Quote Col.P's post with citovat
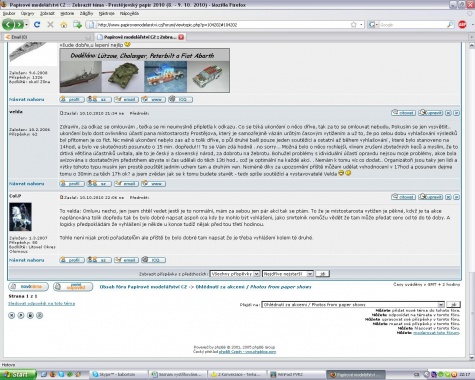This screenshot has width=475, height=380. coord(403,197)
